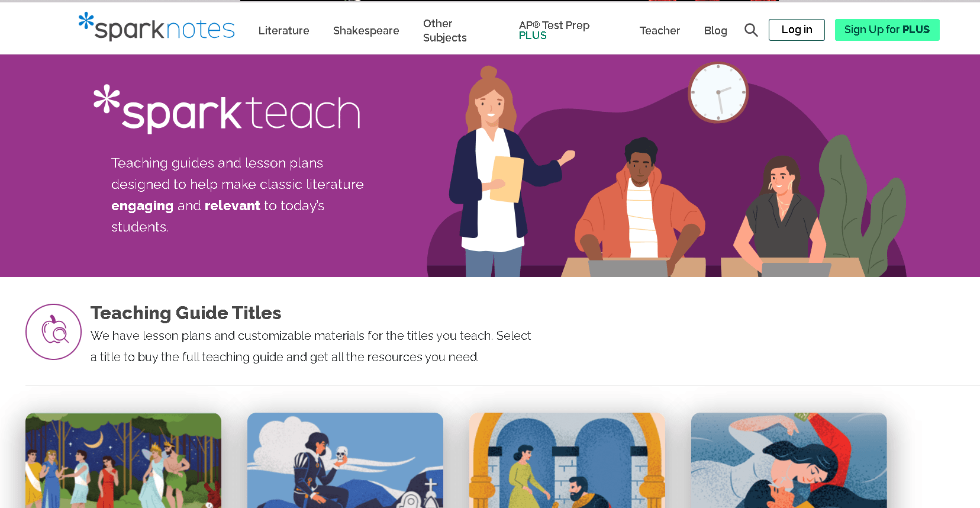Open the Literature menu
The height and width of the screenshot is (508, 980).
(x=283, y=31)
